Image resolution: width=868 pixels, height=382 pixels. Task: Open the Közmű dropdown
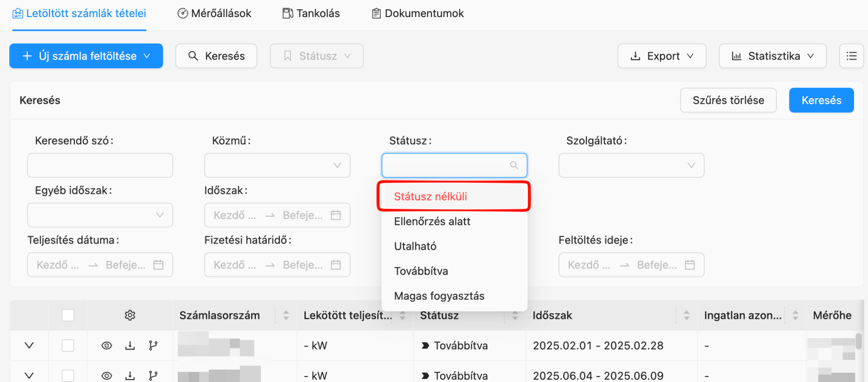coord(277,165)
